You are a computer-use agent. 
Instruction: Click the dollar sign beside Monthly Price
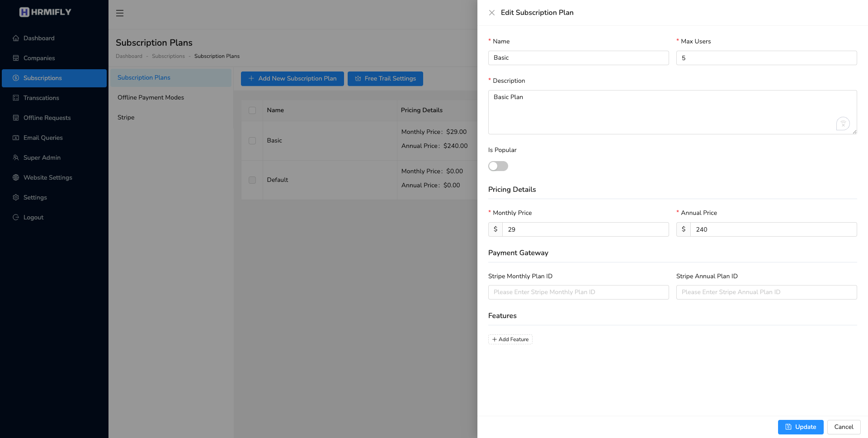click(x=495, y=229)
